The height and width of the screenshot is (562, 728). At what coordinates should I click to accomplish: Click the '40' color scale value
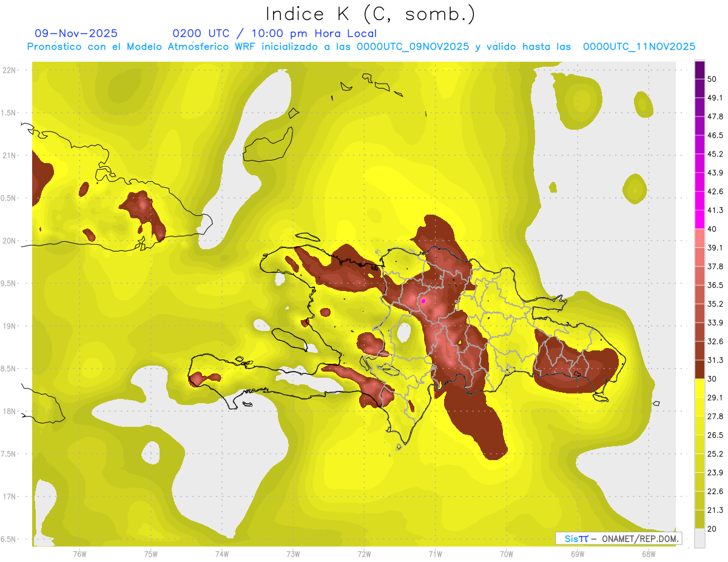click(x=713, y=229)
